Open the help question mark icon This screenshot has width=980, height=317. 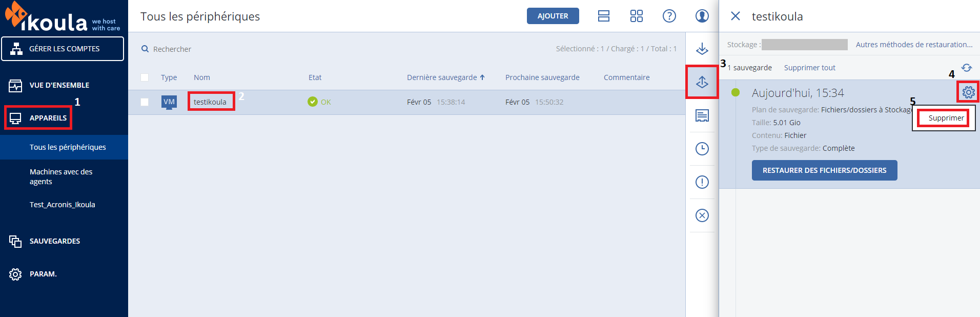click(x=669, y=16)
